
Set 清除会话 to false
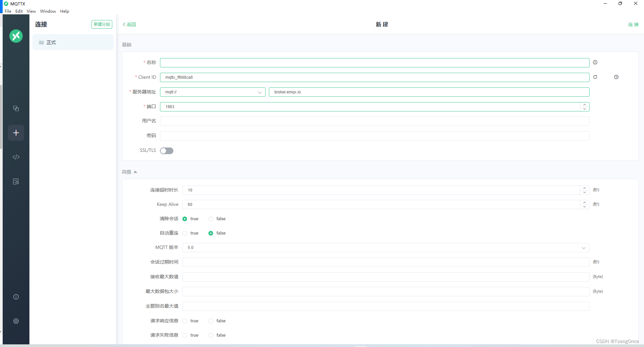211,219
